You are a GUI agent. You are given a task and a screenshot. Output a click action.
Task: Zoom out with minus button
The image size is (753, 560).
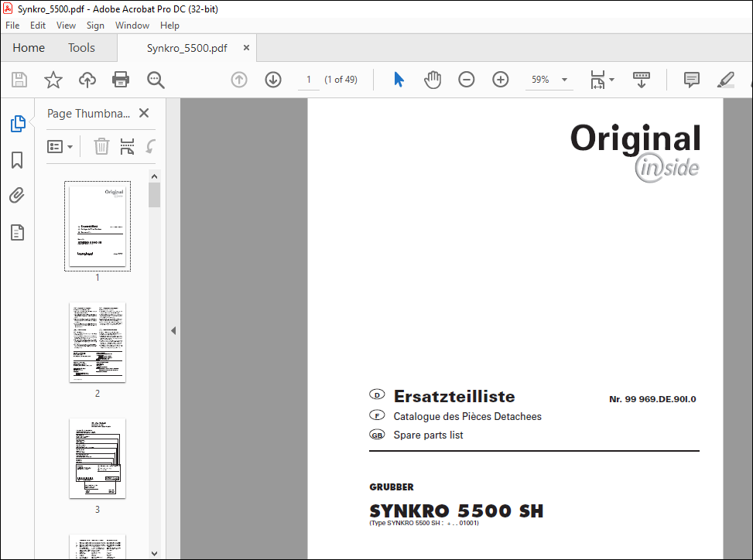coord(467,80)
